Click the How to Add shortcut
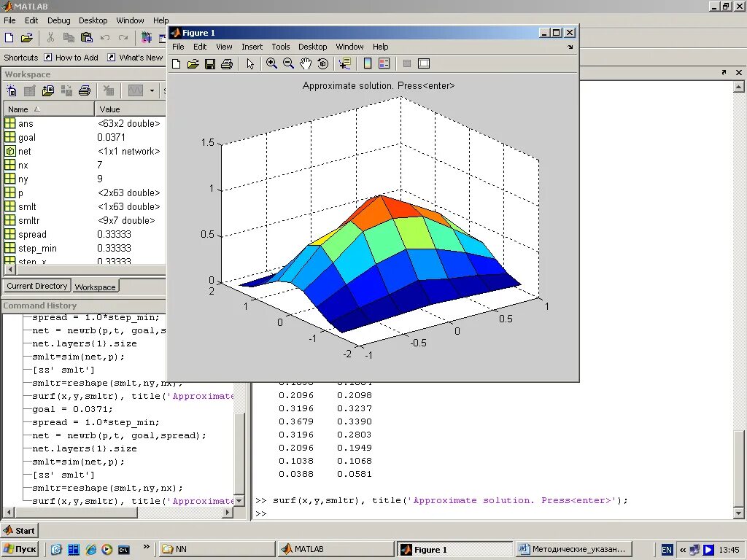The width and height of the screenshot is (747, 560). [71, 58]
